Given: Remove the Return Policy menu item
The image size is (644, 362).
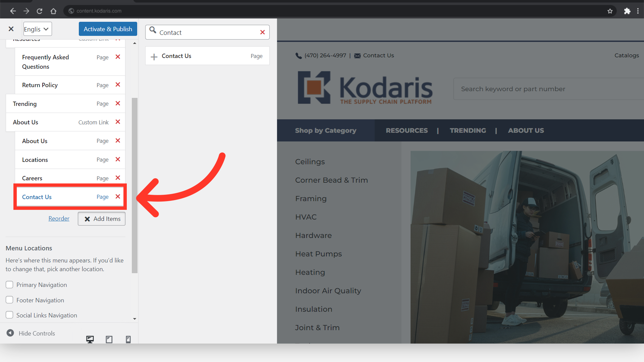Looking at the screenshot, I should coord(118,85).
